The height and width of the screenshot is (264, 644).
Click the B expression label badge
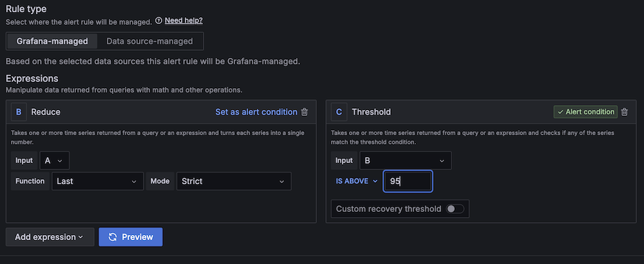[19, 112]
